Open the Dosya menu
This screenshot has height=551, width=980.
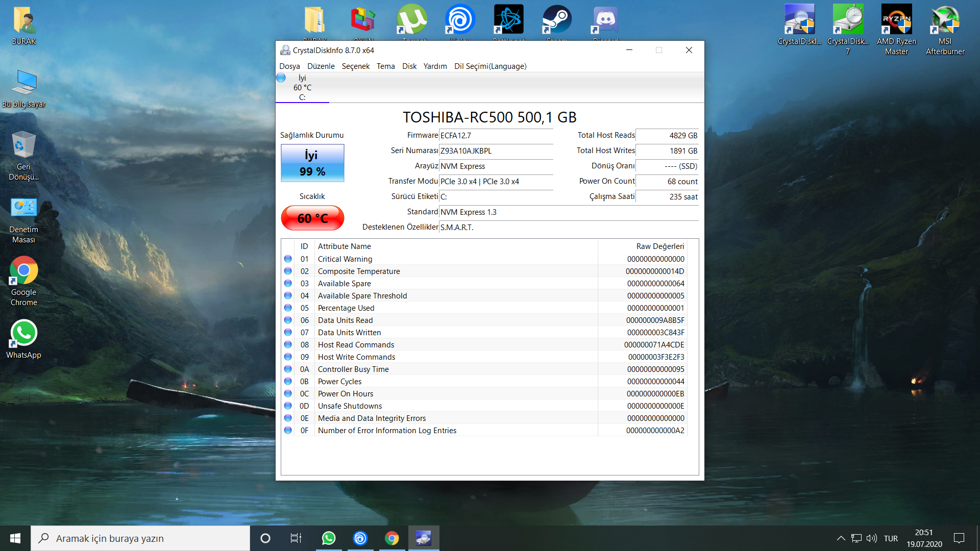pyautogui.click(x=289, y=66)
